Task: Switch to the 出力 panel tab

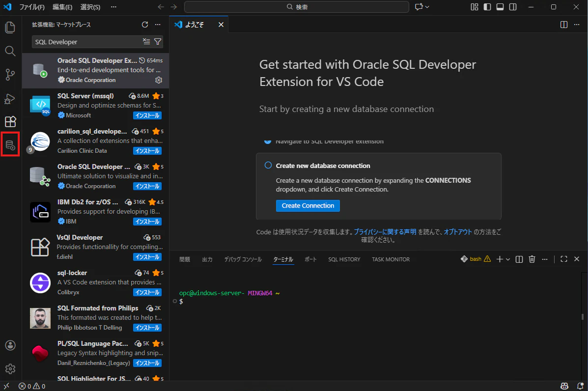Action: (x=207, y=259)
